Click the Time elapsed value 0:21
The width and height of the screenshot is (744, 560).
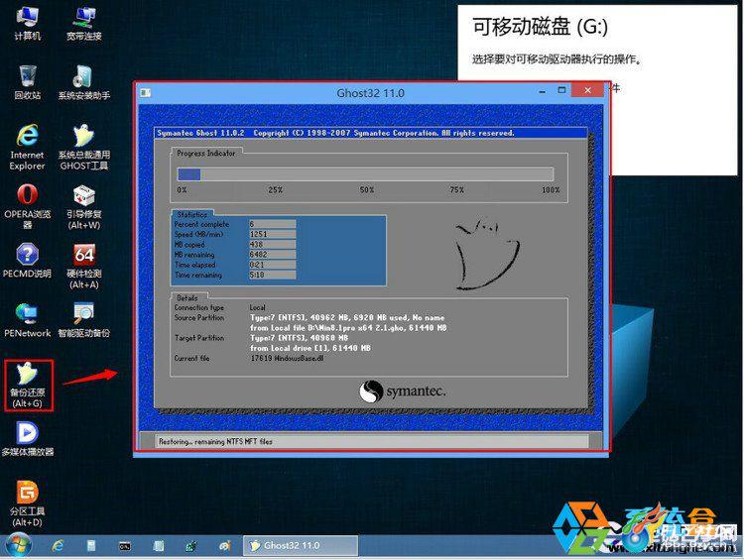(272, 265)
